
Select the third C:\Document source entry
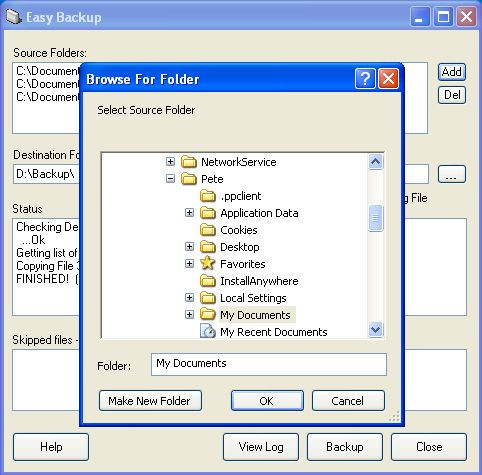(48, 97)
